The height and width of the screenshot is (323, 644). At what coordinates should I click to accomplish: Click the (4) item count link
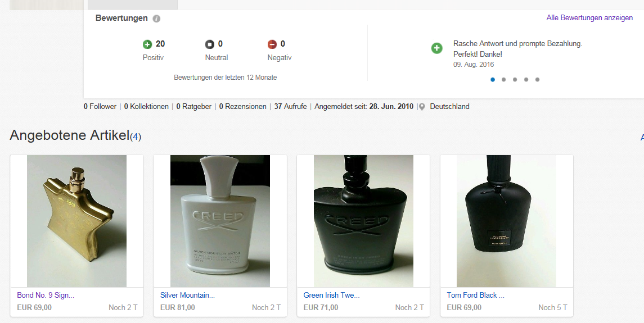tap(136, 137)
